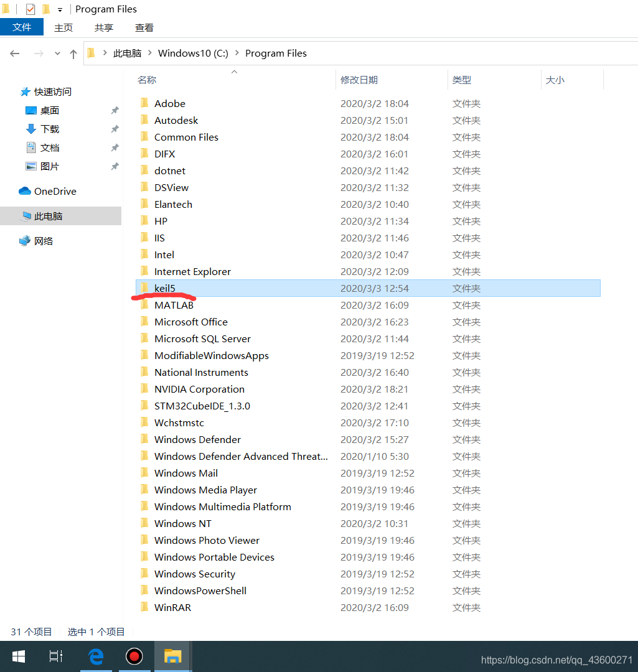Sort by the 名称 column header
Screen dimensions: 638x672
[147, 80]
